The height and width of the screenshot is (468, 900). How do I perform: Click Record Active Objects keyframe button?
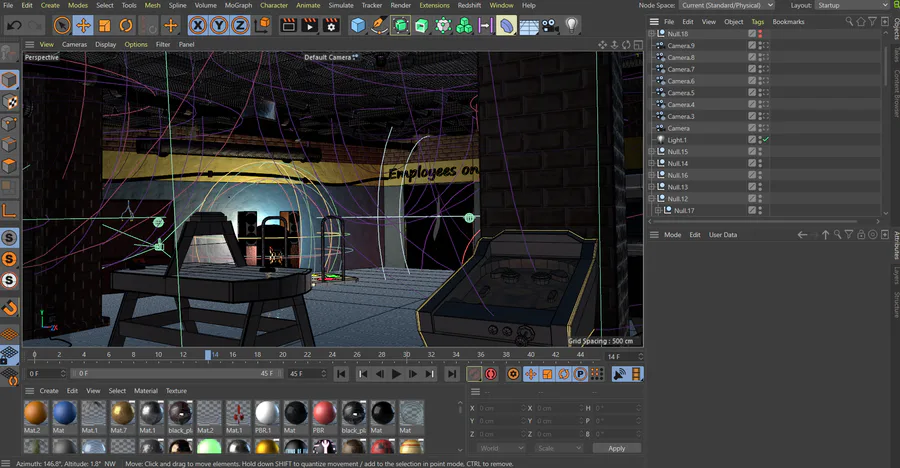point(474,374)
